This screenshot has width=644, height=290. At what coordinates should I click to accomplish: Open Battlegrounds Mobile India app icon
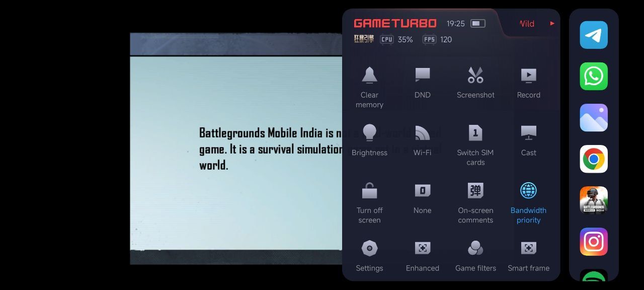click(594, 200)
